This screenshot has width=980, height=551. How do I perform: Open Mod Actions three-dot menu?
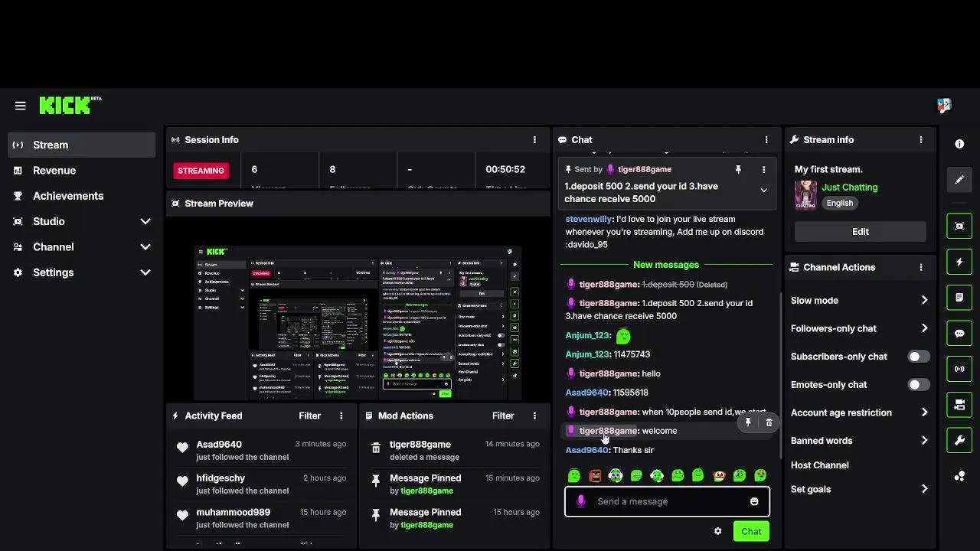pos(534,416)
